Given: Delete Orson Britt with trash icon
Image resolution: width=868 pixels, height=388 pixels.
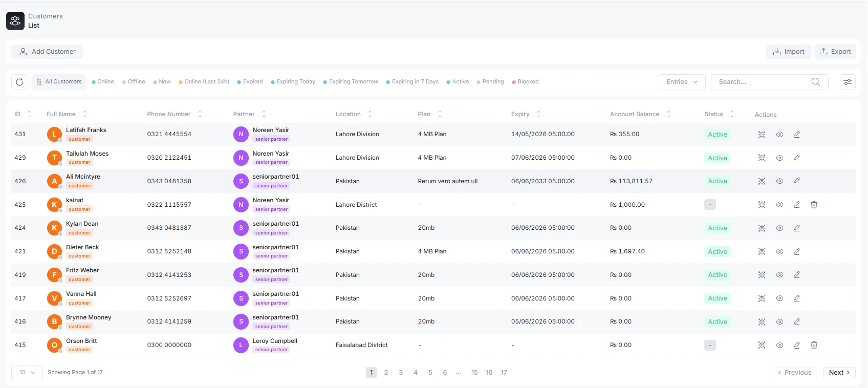Looking at the screenshot, I should click(x=814, y=346).
